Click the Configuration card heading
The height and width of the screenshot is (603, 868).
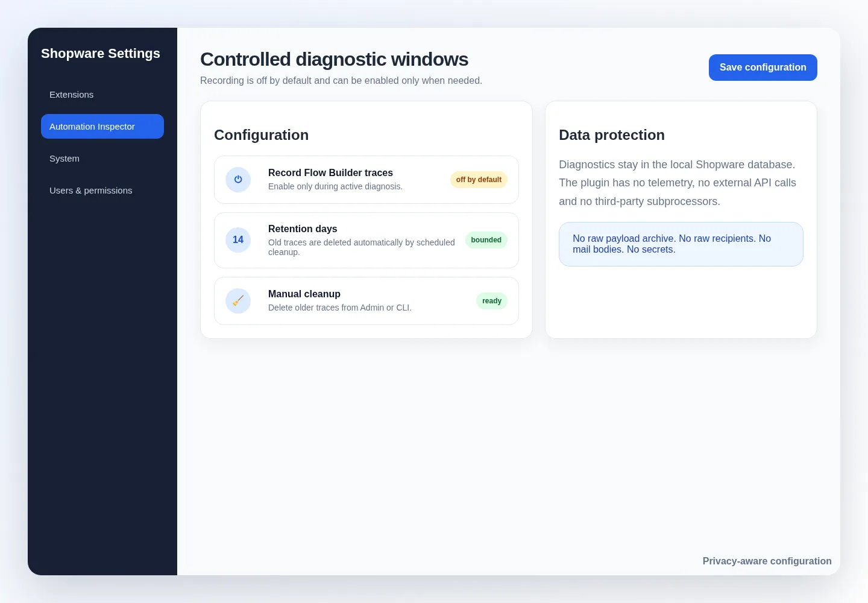click(261, 135)
